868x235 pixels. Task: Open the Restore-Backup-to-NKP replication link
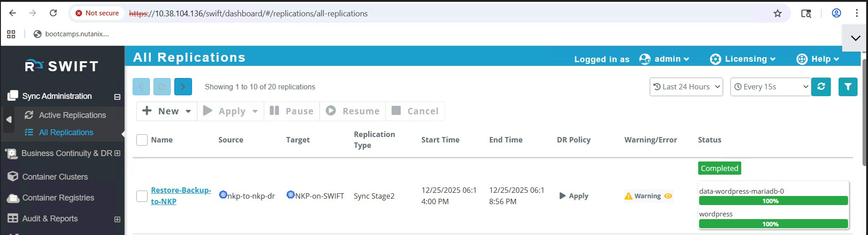[181, 196]
